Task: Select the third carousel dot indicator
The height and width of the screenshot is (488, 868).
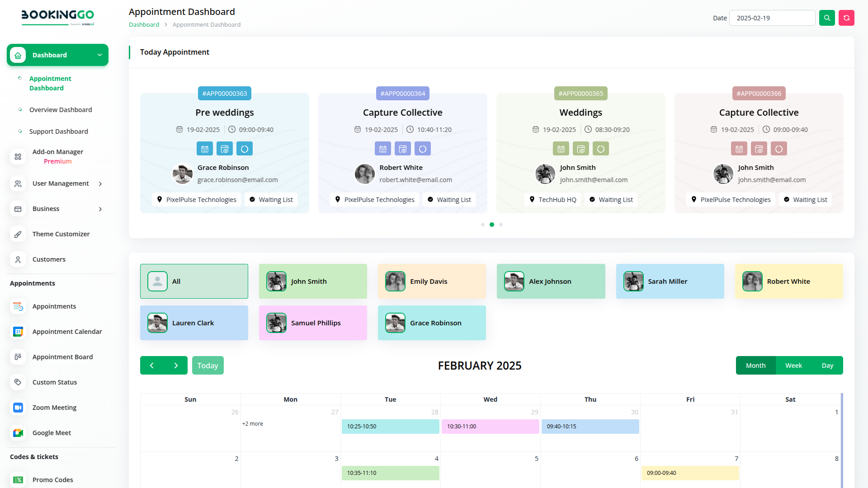Action: (501, 225)
